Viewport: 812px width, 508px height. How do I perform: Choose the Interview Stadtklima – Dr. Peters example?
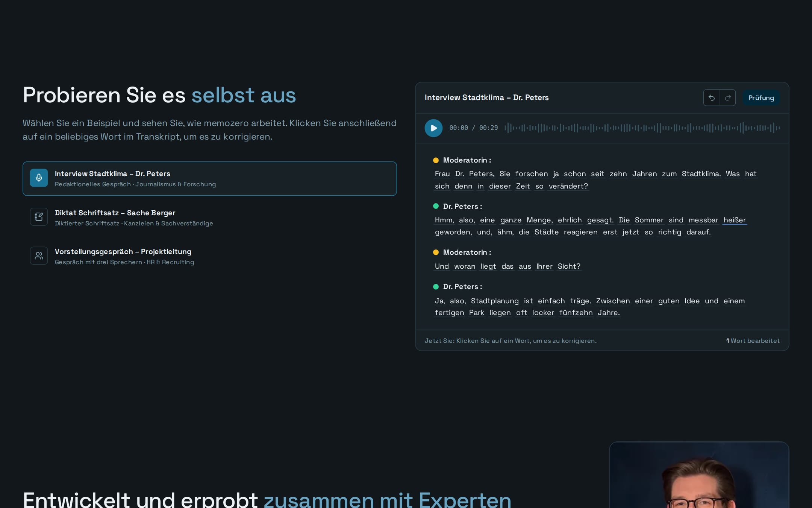tap(210, 179)
